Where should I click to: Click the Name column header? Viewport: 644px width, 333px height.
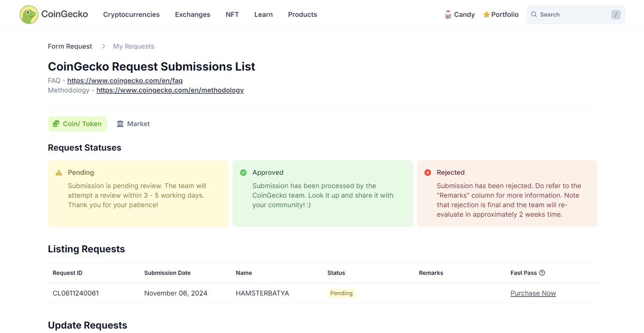[244, 273]
